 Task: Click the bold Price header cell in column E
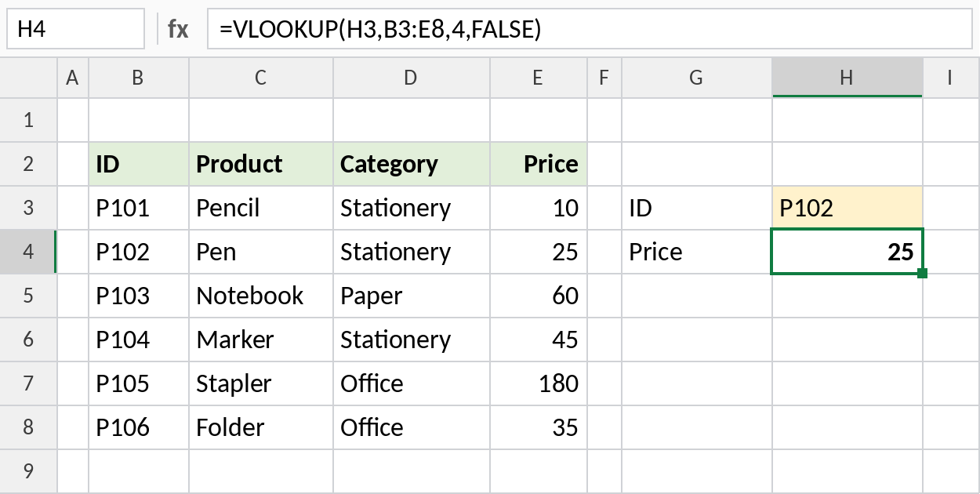(539, 164)
